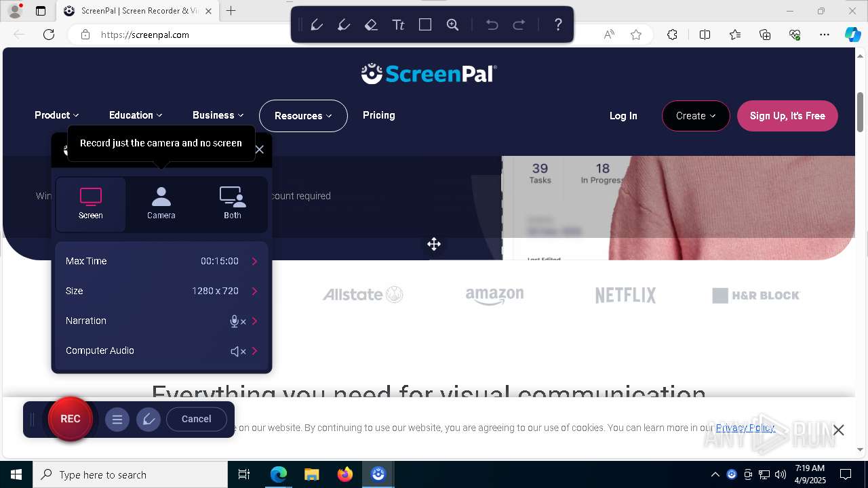The image size is (868, 488).
Task: Open Read Aloud in address bar
Action: [x=609, y=35]
